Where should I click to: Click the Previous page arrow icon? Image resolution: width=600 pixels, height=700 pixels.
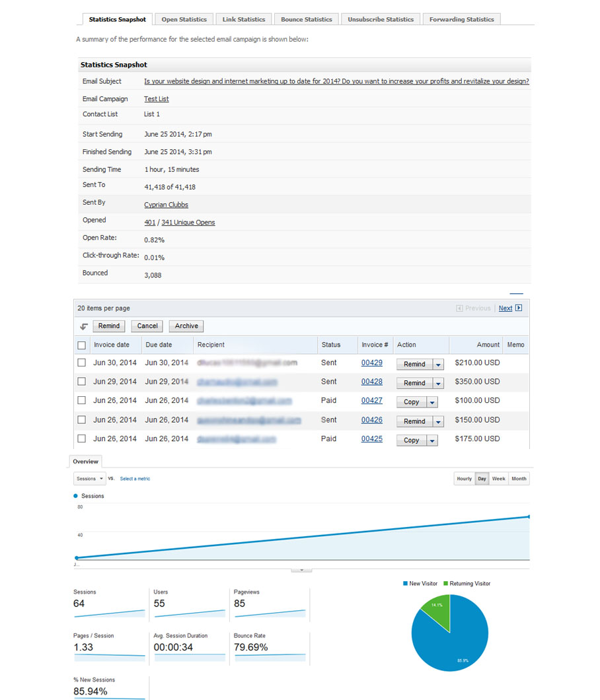(460, 308)
